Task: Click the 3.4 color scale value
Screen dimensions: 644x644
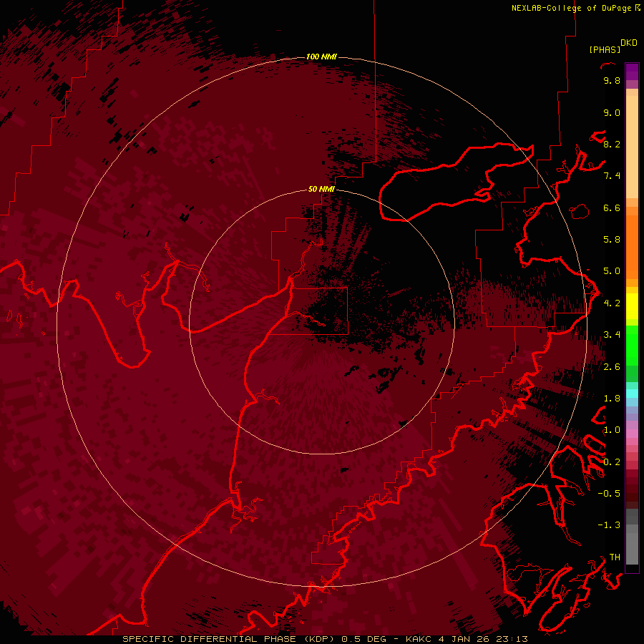Action: click(x=612, y=335)
